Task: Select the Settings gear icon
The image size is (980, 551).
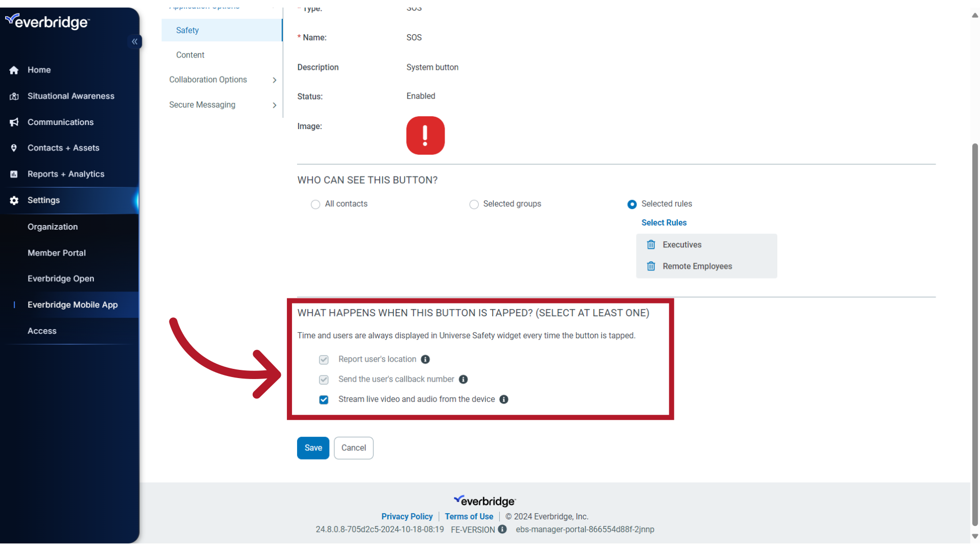Action: tap(14, 201)
